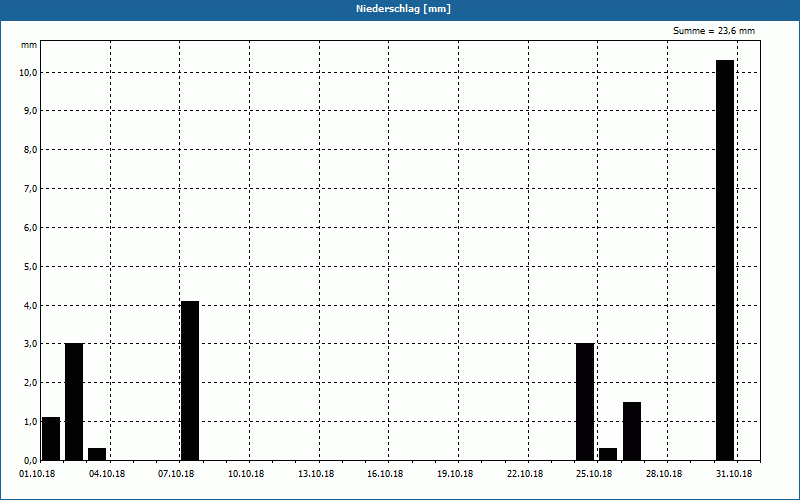Click the x-axis label 10.10.18

pyautogui.click(x=246, y=474)
